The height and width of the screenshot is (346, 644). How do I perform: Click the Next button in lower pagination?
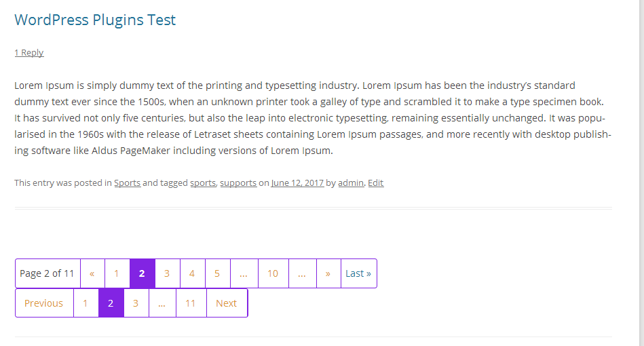coord(226,303)
